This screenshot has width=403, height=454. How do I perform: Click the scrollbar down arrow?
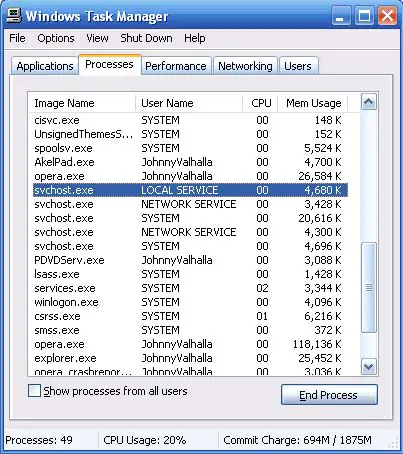(369, 367)
